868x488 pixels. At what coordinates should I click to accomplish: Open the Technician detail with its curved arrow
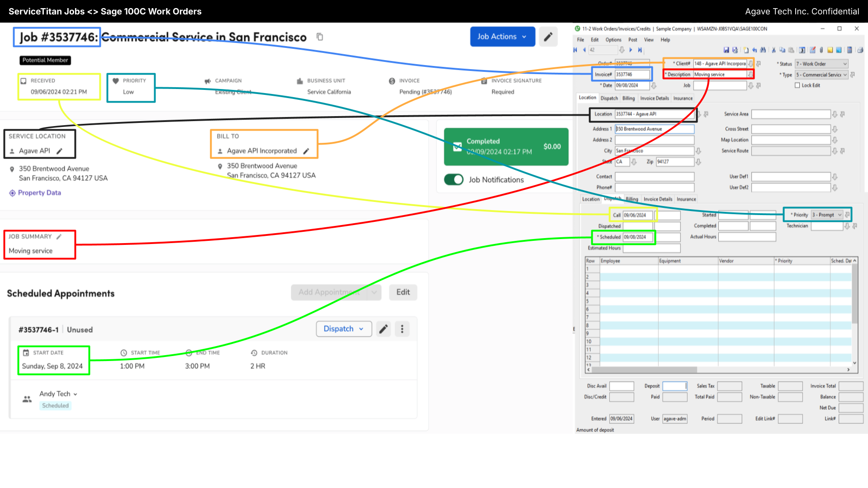(854, 226)
